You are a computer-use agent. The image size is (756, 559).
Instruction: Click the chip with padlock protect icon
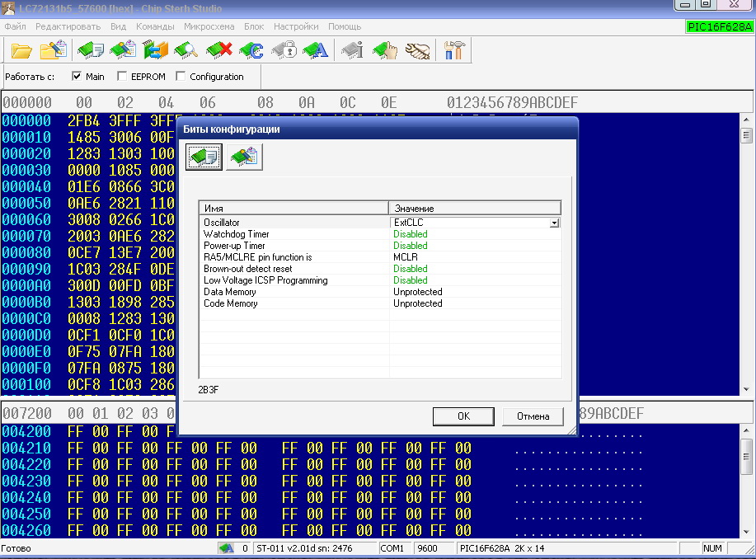284,50
